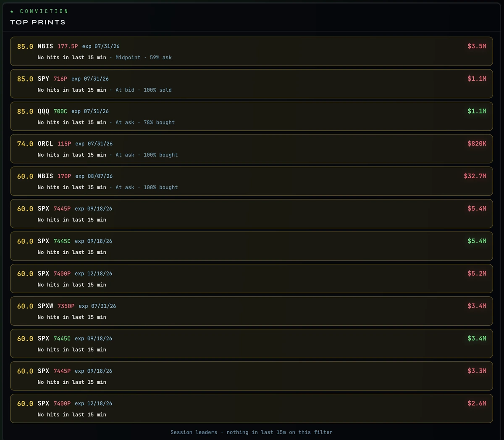Select the 100% sold text
Image resolution: width=504 pixels, height=440 pixels.
(x=157, y=90)
